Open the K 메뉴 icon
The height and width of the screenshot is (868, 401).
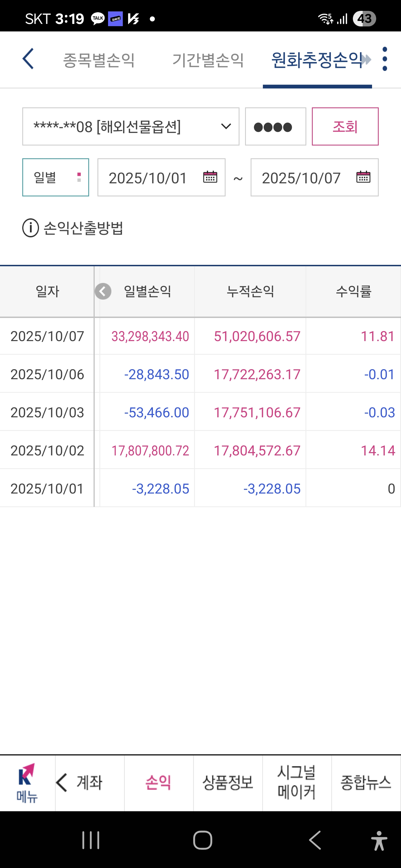pyautogui.click(x=27, y=783)
